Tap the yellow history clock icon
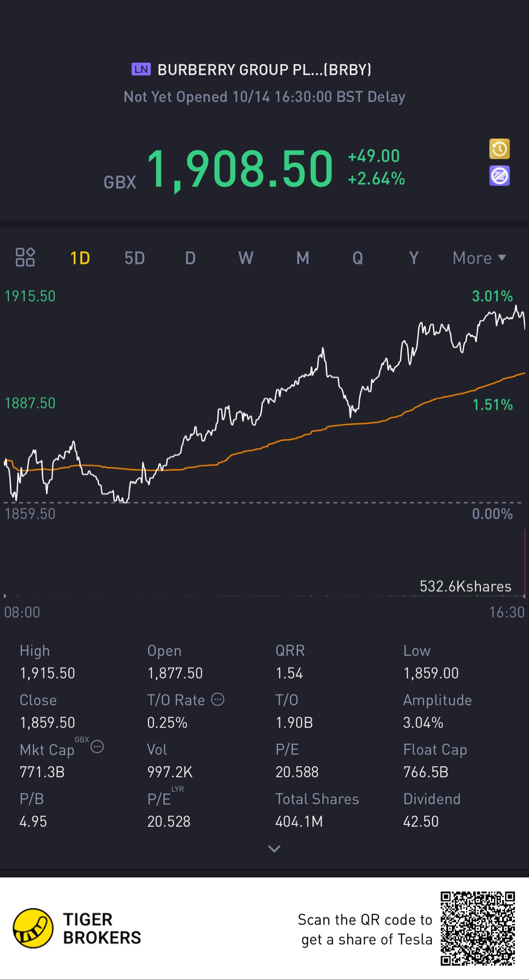The height and width of the screenshot is (980, 529). (x=499, y=149)
